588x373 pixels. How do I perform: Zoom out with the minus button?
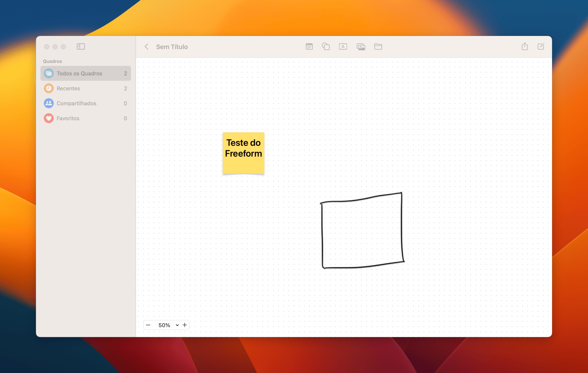[x=148, y=325]
